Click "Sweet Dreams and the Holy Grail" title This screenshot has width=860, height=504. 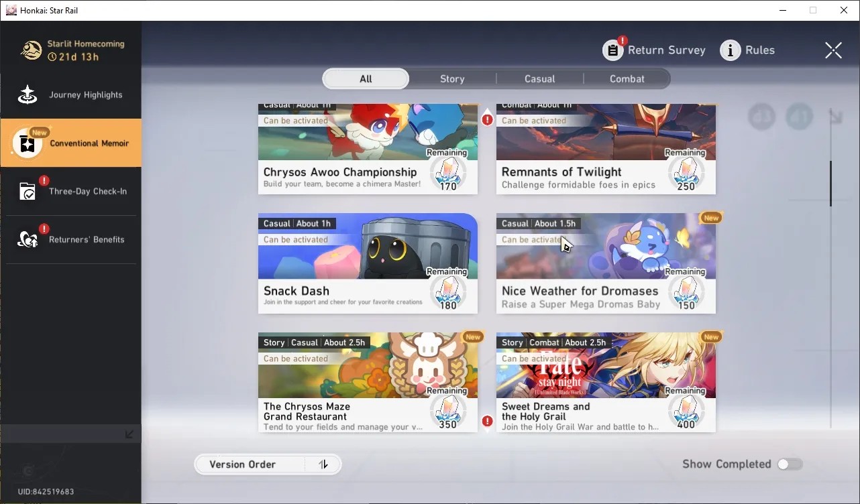click(546, 412)
